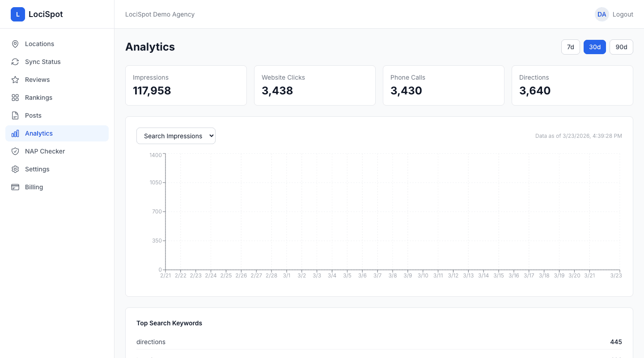Open the Search Impressions metric dropdown
The width and height of the screenshot is (644, 358).
pyautogui.click(x=176, y=136)
